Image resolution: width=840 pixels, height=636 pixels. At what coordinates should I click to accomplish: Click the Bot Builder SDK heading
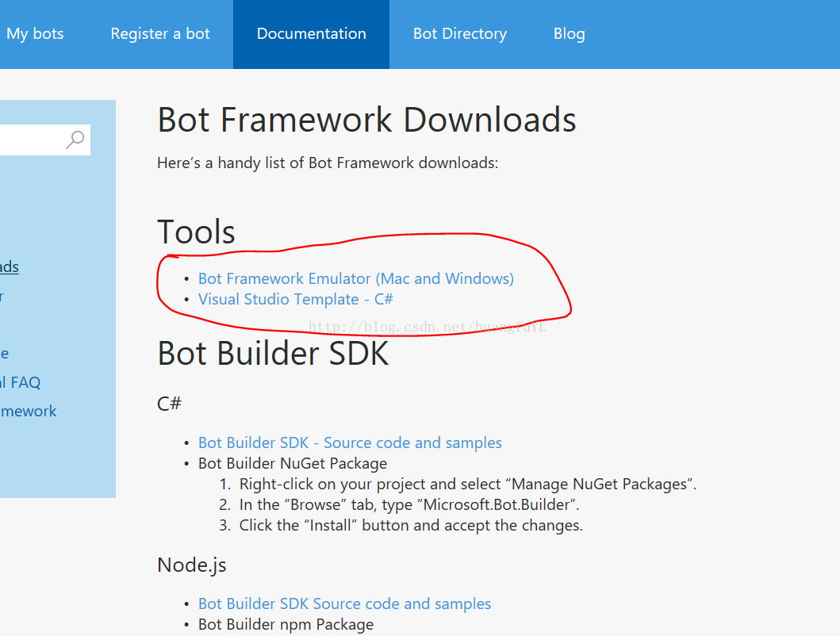point(273,354)
